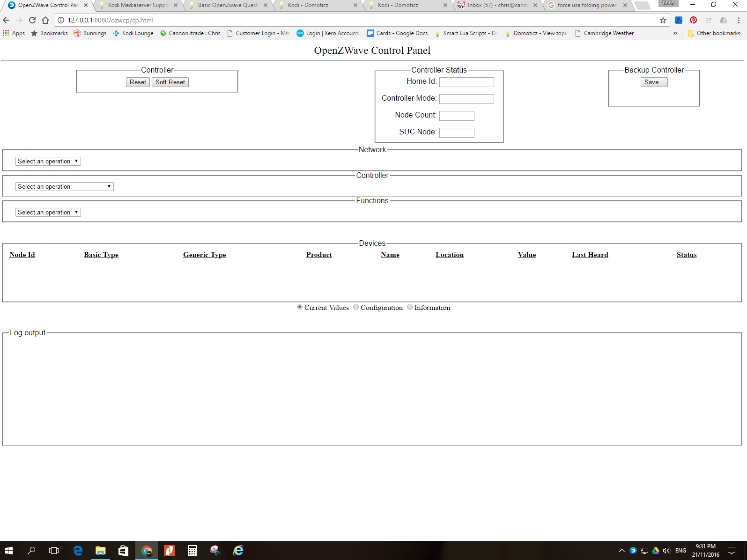Viewport: 747px width, 560px height.
Task: Open the Controller operation dropdown
Action: pos(64,186)
